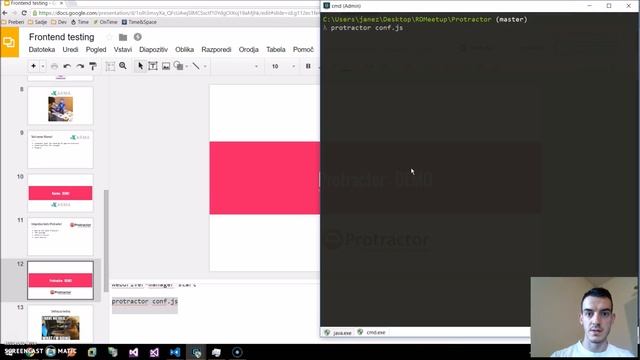
Task: Click the browser back arrow
Action: [5, 13]
